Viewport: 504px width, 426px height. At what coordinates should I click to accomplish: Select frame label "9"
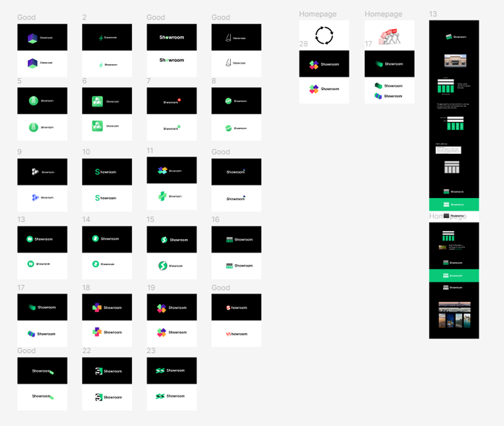click(19, 152)
